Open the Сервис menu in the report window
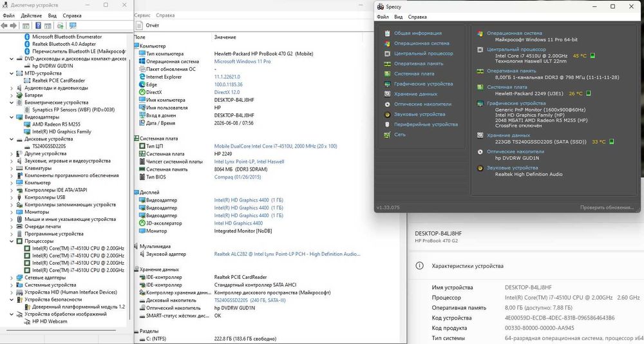The height and width of the screenshot is (344, 644). [x=142, y=15]
